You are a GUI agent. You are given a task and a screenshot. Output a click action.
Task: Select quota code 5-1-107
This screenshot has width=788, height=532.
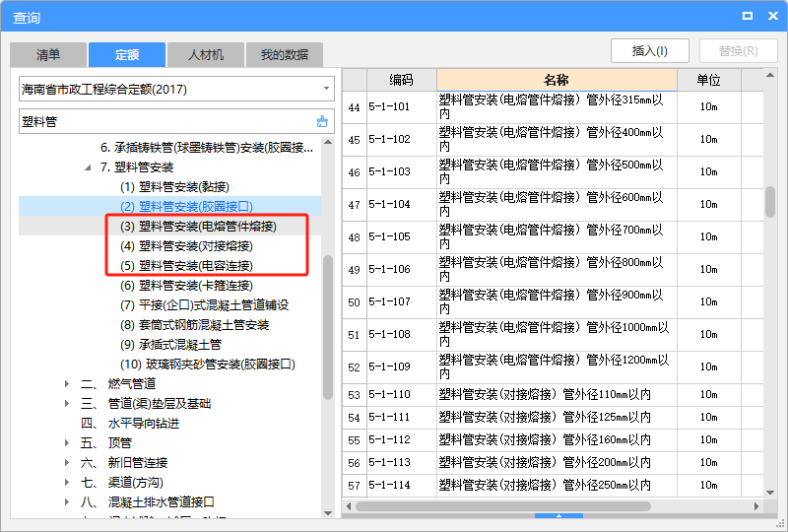point(389,301)
